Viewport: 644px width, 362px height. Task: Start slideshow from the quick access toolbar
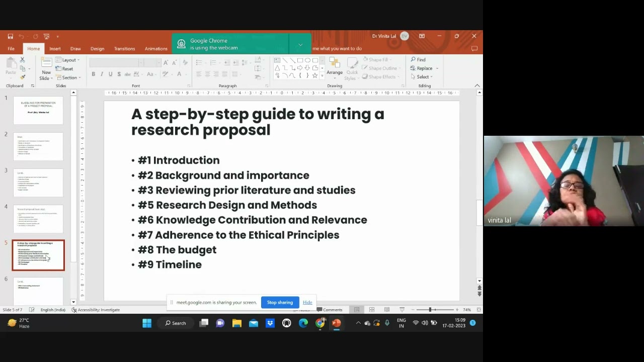[x=46, y=36]
